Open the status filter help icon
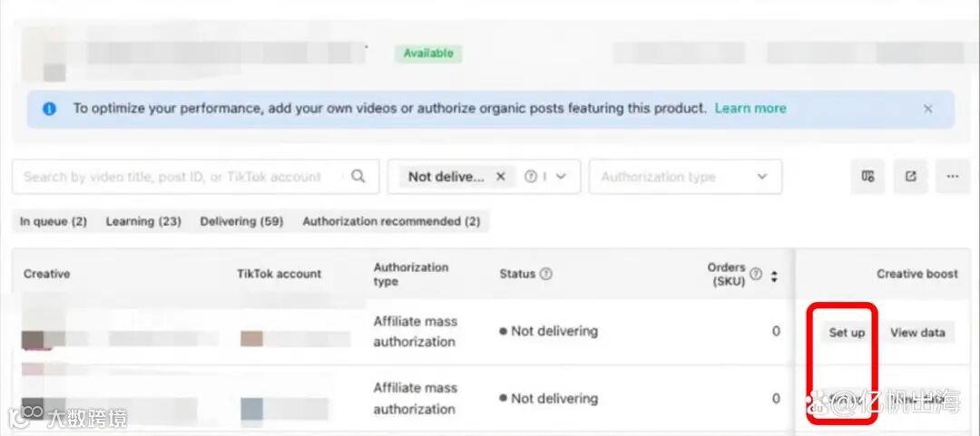 click(531, 177)
